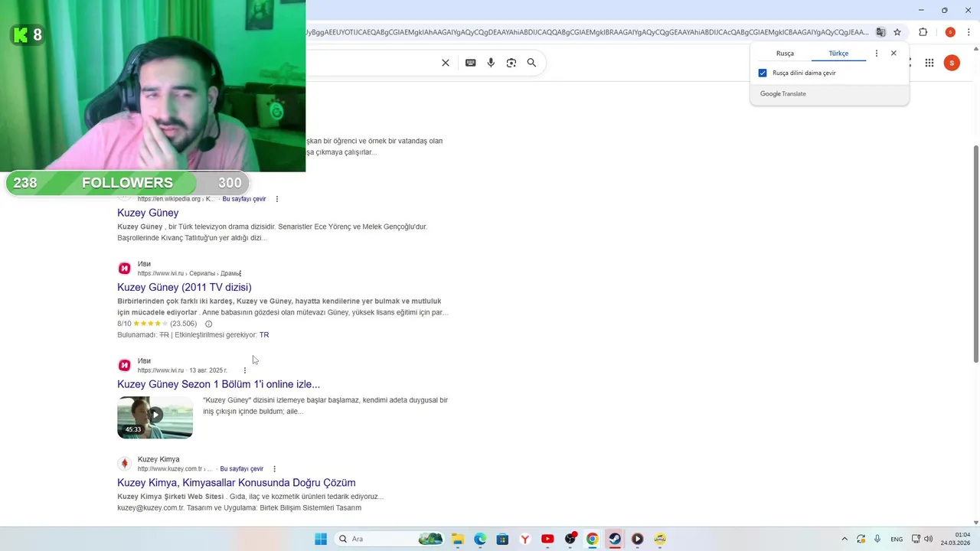Play the 45:33 video thumbnail
Image resolution: width=980 pixels, height=551 pixels.
[155, 417]
